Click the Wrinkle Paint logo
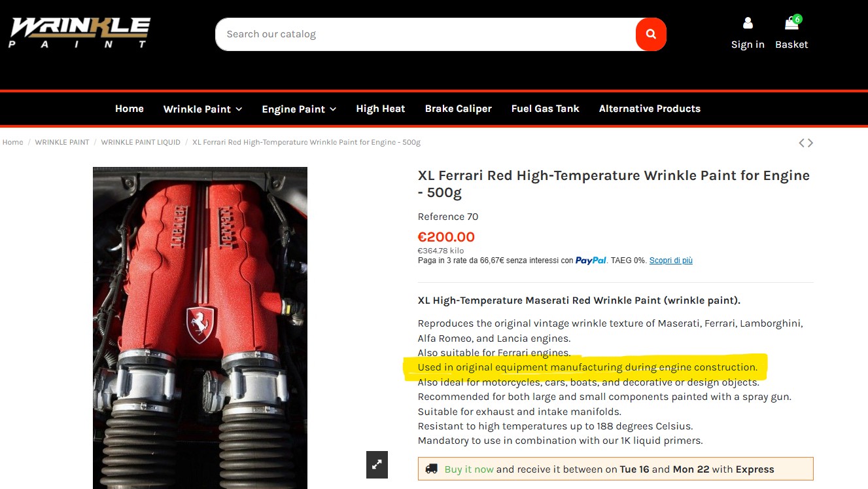Screen dimensions: 868x489 79,33
